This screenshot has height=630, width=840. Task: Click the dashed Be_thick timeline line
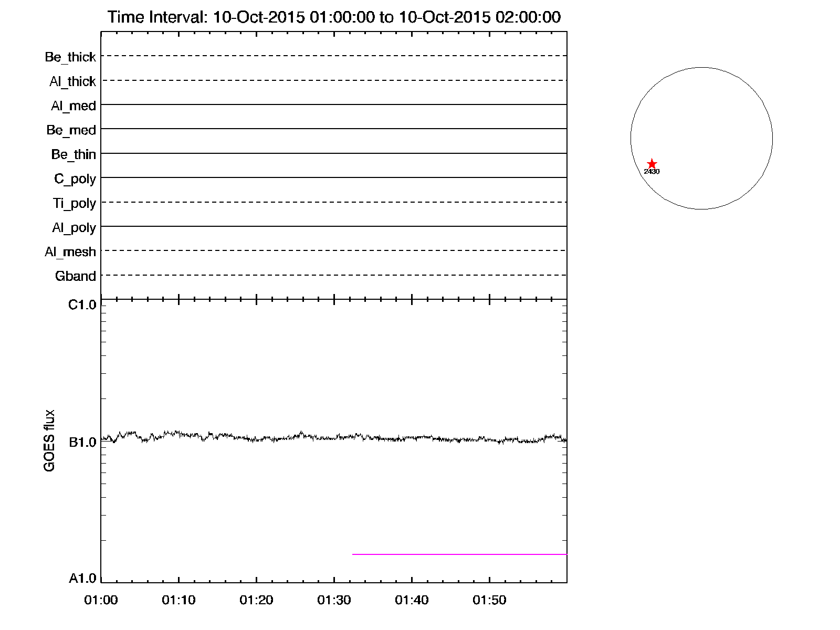tap(334, 56)
